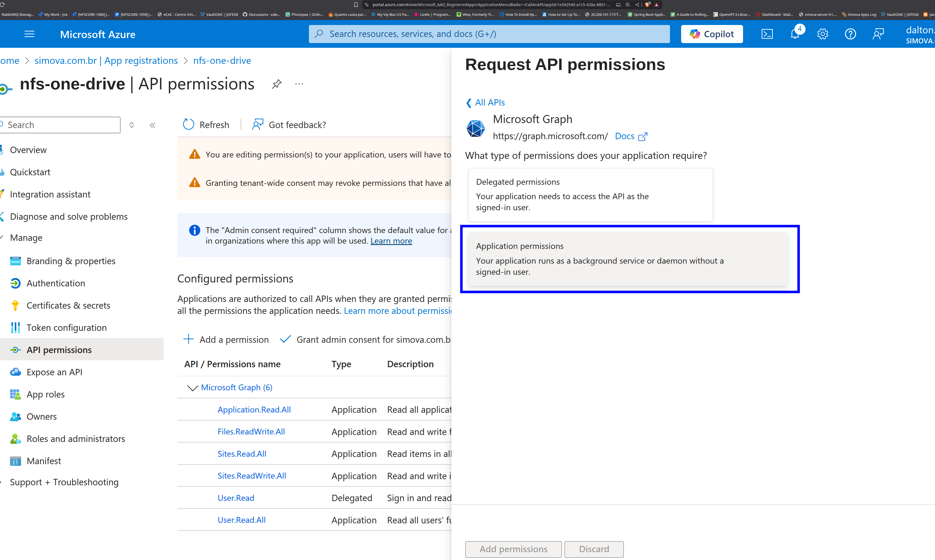Select Application permissions option card
The image size is (935, 560).
coord(628,259)
